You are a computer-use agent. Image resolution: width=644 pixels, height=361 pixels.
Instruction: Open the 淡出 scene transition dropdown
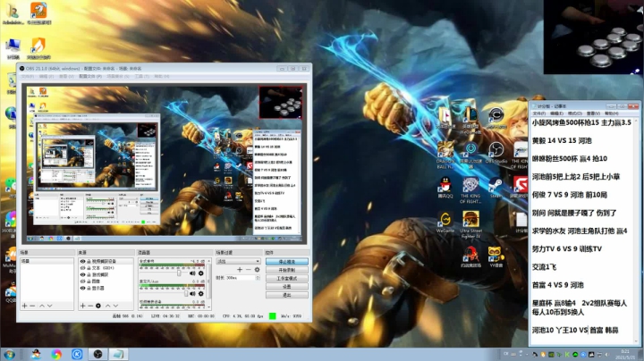pos(238,261)
